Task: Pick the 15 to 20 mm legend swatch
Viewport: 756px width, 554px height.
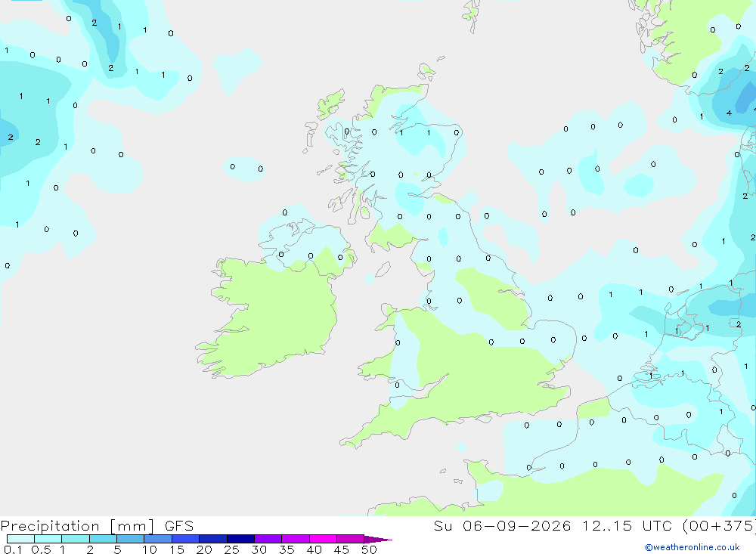Action: coord(186,539)
